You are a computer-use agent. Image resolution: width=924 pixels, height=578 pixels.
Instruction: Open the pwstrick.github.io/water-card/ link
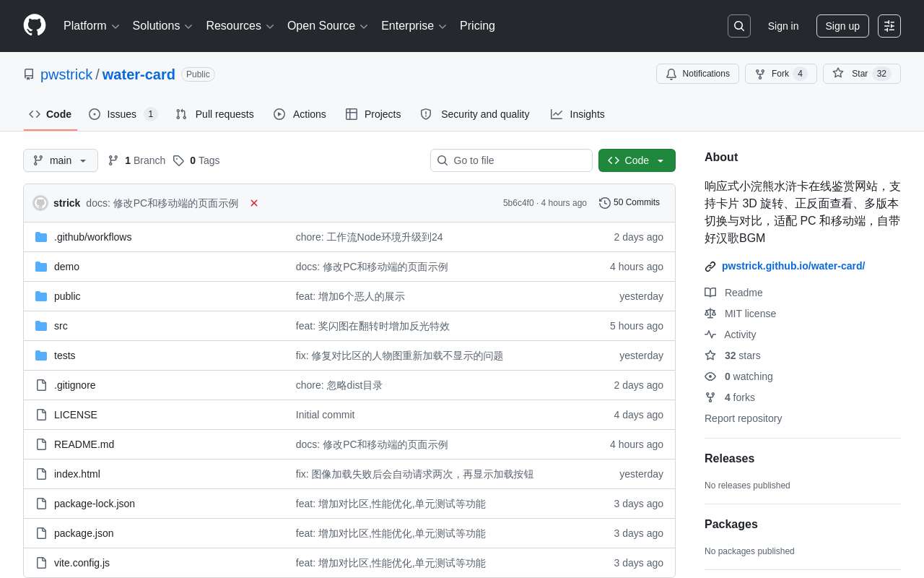coord(793,266)
